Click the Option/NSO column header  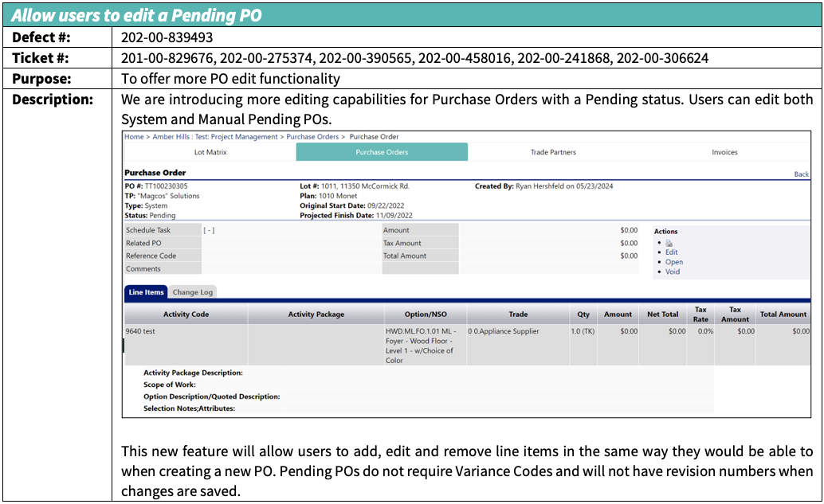(x=426, y=315)
